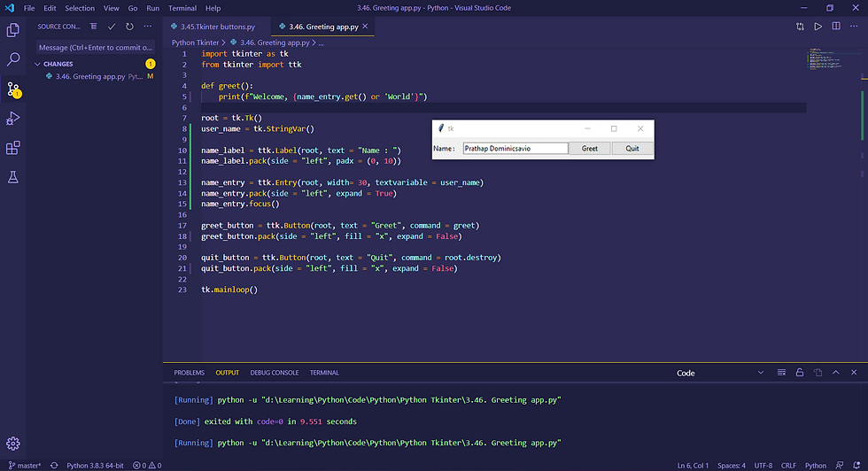
Task: Split the editor to the right
Action: 836,27
